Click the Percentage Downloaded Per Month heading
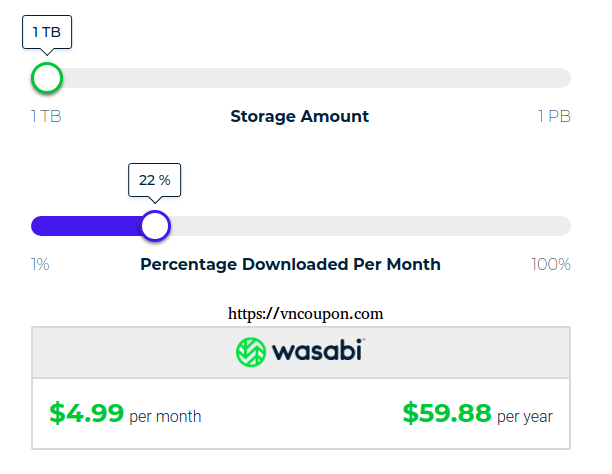612x474 pixels. coord(290,264)
